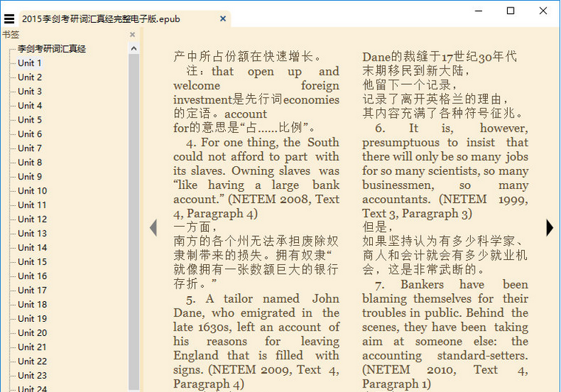561x392 pixels.
Task: Open Unit 14 bookmark
Action: 32,248
